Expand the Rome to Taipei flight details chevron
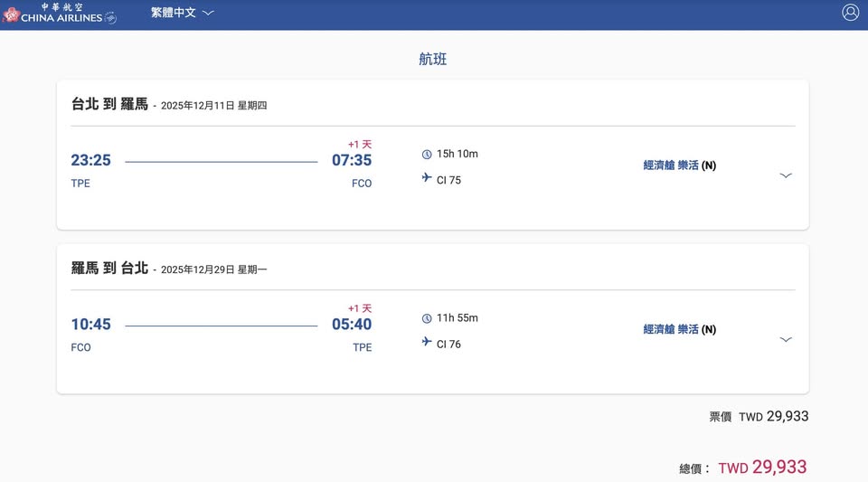868x482 pixels. pos(786,339)
